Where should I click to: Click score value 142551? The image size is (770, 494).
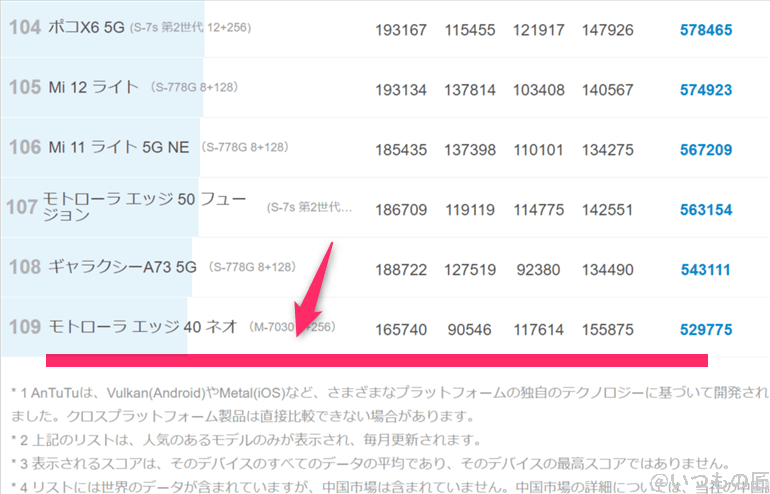coord(607,210)
